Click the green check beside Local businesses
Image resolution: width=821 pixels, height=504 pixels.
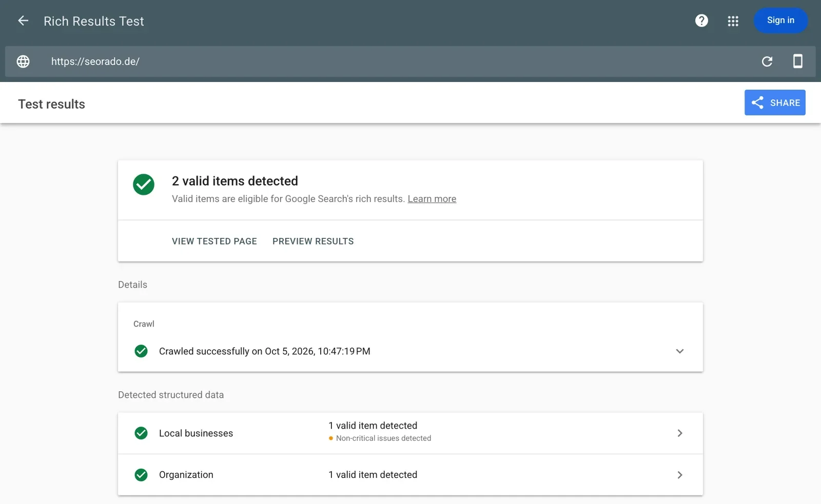pos(141,433)
